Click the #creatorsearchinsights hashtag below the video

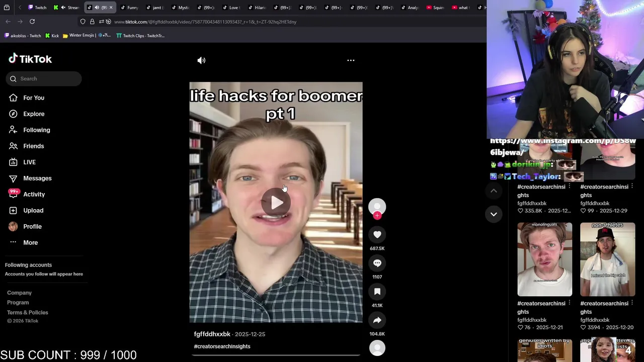click(222, 346)
